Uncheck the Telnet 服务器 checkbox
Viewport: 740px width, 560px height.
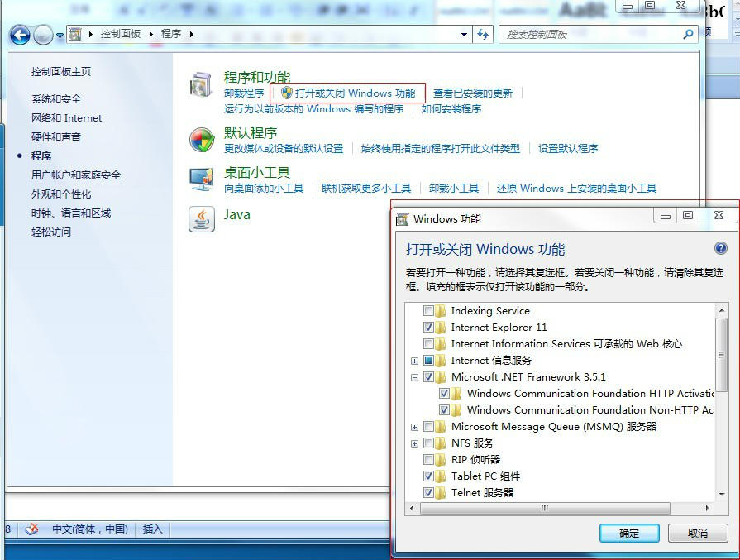[428, 492]
